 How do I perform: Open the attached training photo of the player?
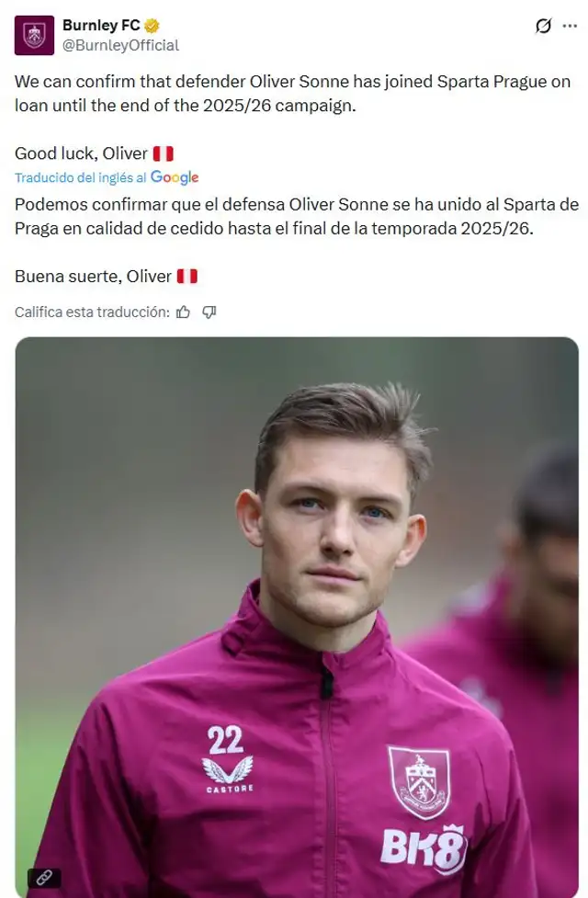297,551
